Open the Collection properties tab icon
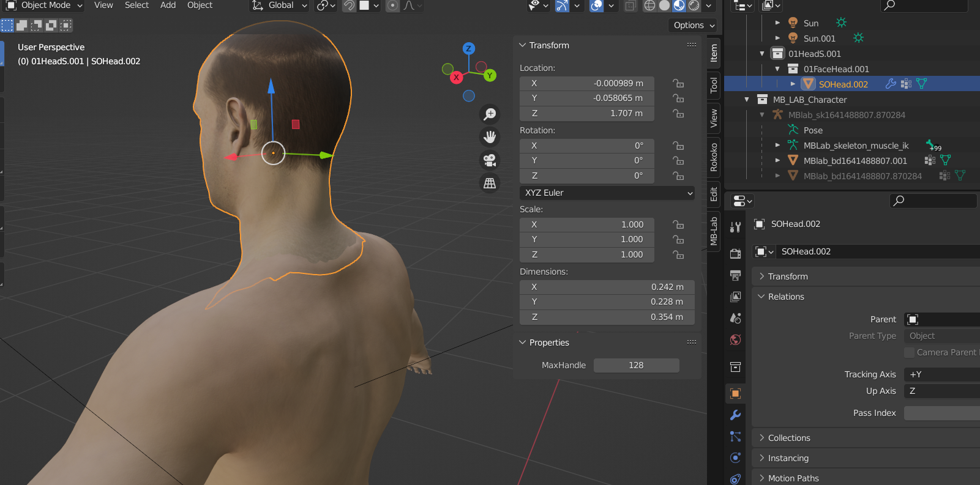The width and height of the screenshot is (980, 485). coord(736,367)
